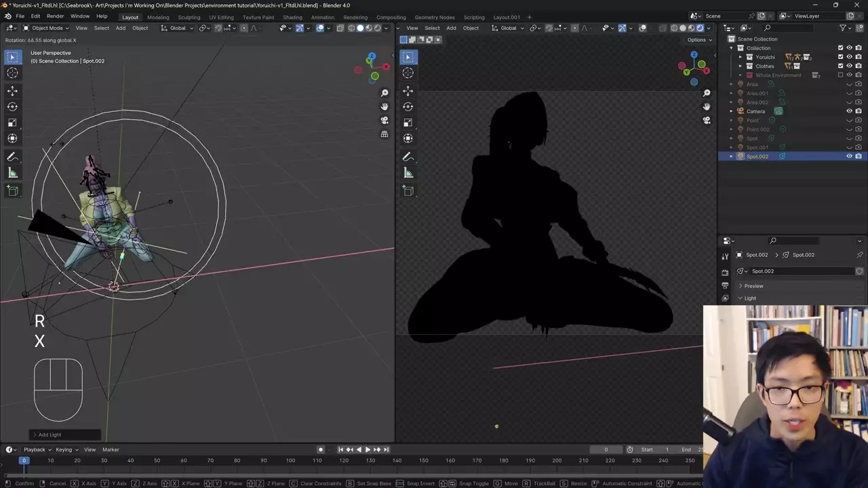This screenshot has width=868, height=488.
Task: Click the current frame number field
Action: (606, 449)
